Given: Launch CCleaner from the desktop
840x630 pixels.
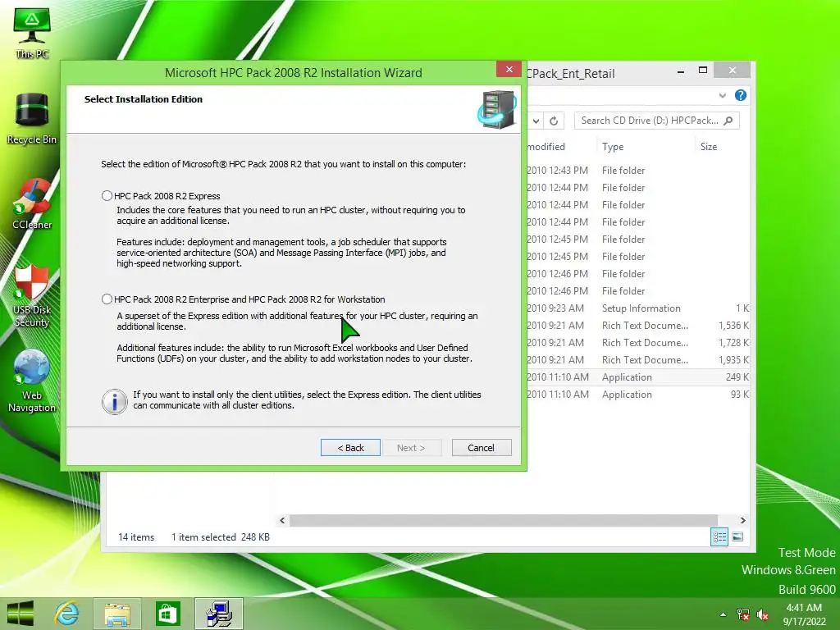Looking at the screenshot, I should coord(32,204).
